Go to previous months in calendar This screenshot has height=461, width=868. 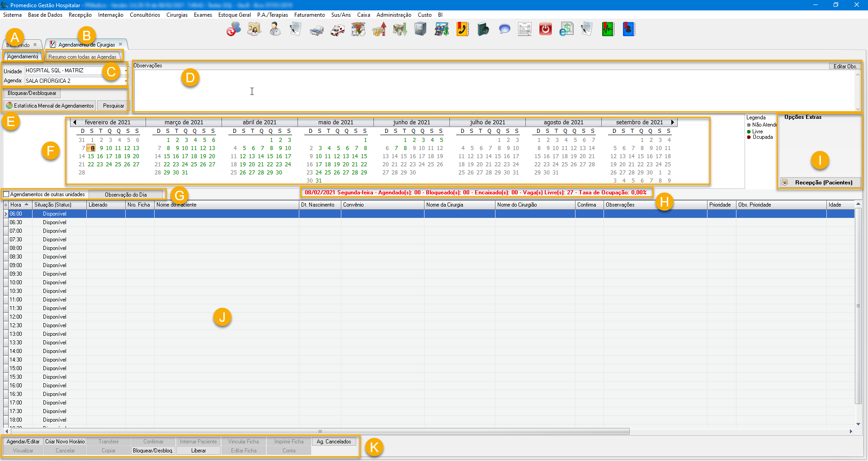click(75, 122)
